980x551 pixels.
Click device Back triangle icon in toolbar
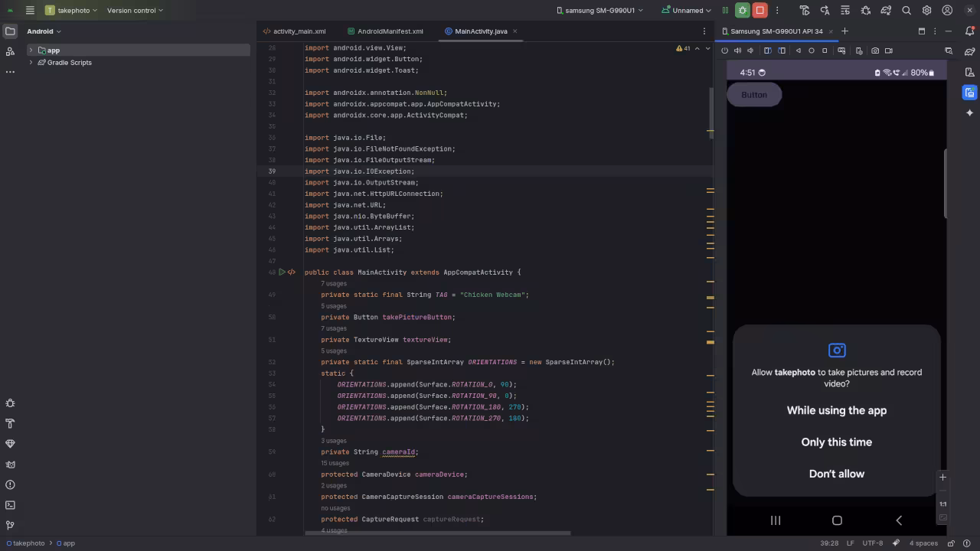click(798, 51)
